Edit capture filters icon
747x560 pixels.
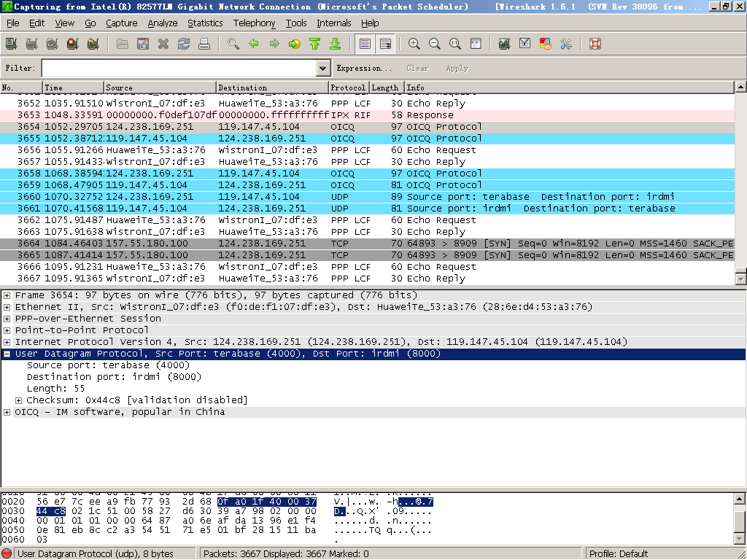point(505,44)
